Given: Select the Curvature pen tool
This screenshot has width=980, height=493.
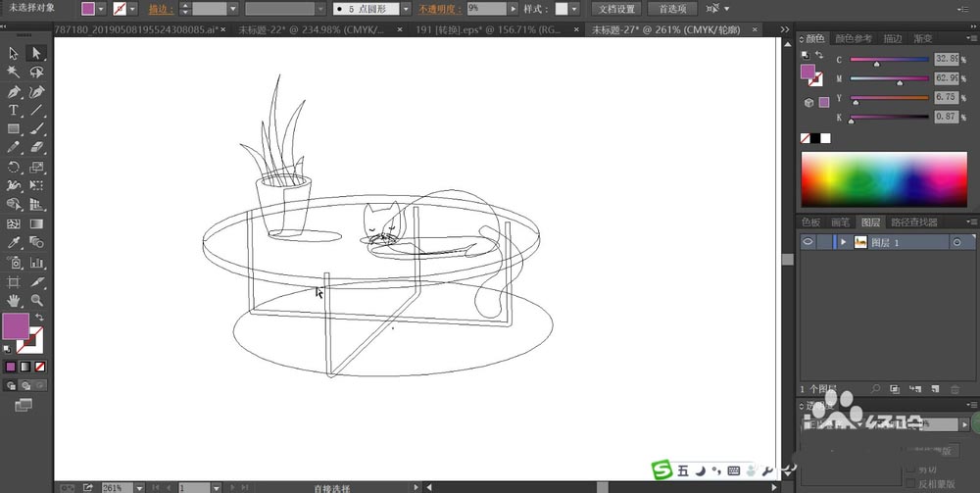Looking at the screenshot, I should point(36,92).
